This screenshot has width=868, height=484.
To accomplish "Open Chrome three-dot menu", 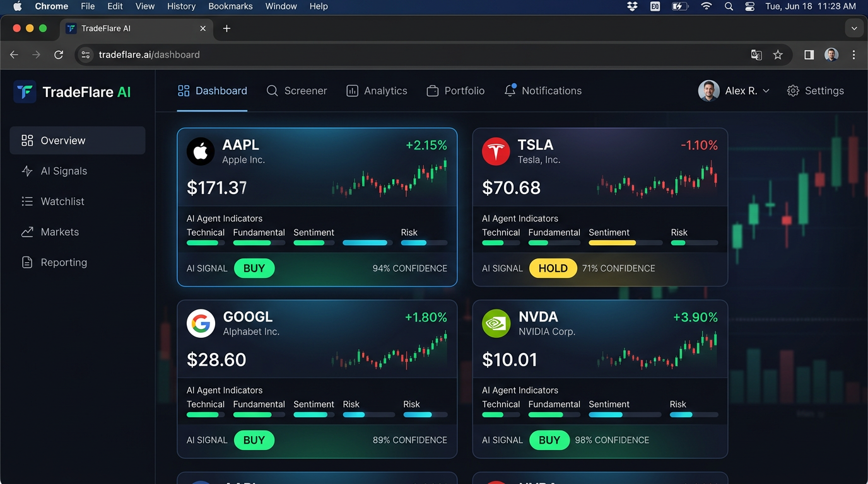I will pos(853,55).
